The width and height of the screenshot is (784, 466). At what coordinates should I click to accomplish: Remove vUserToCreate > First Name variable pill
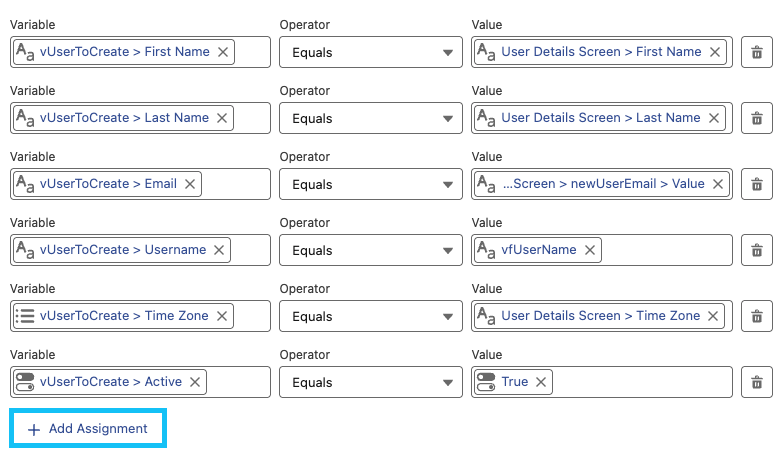click(222, 52)
